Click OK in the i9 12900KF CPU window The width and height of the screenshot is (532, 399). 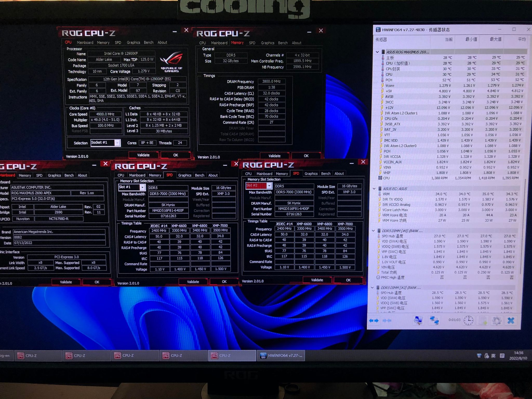pyautogui.click(x=176, y=155)
